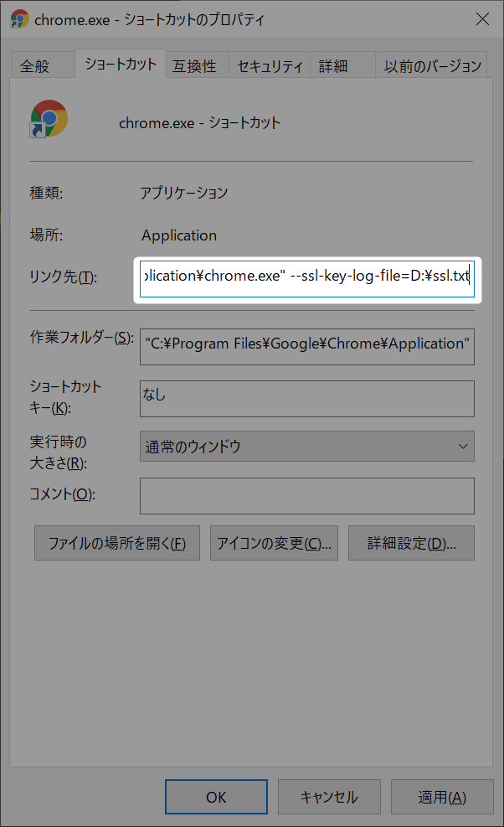
Task: Confirm with the OK button
Action: point(216,797)
